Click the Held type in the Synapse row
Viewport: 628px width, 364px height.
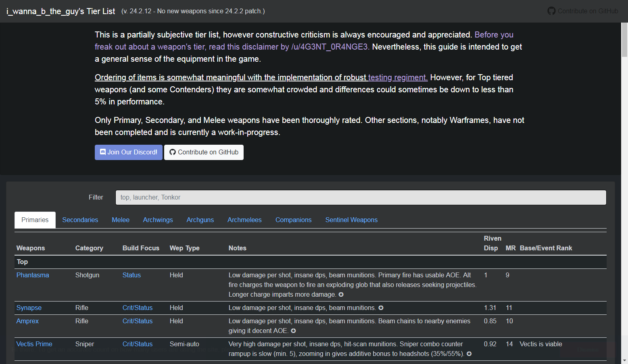176,308
